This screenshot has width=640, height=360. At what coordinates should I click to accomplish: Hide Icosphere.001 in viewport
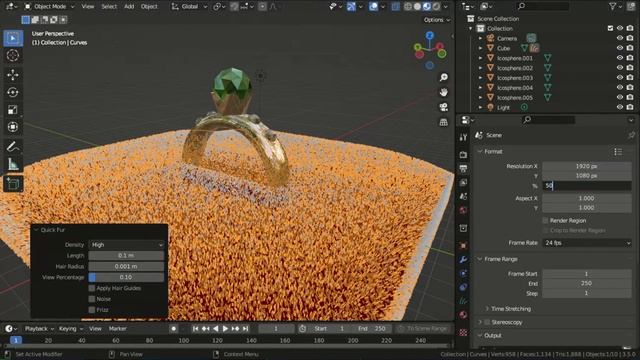[x=620, y=58]
